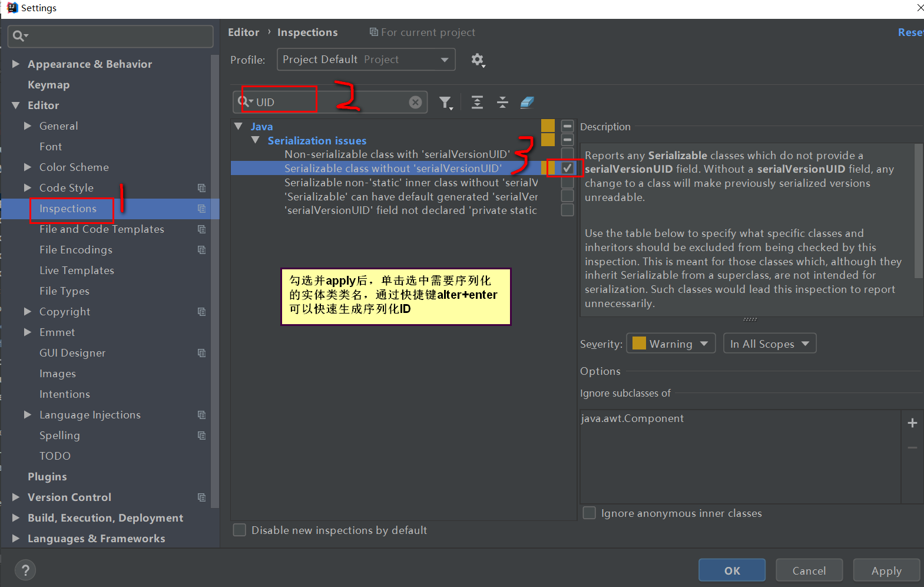Select Keymap in the settings tree

48,85
